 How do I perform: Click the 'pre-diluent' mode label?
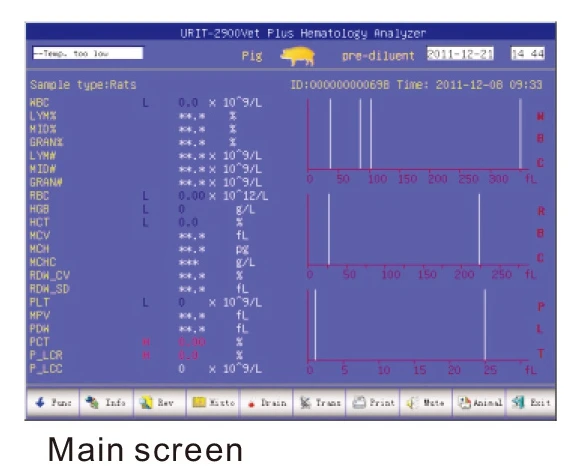point(378,56)
